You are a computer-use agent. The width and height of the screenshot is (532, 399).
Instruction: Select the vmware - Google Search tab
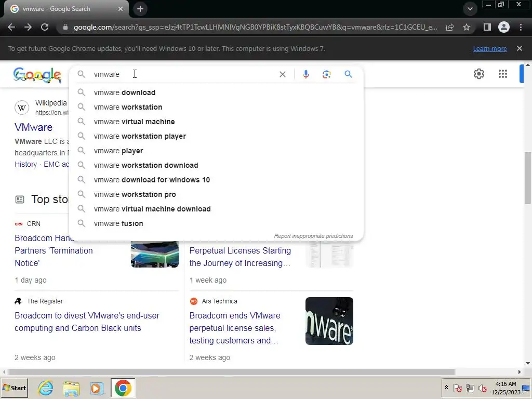(x=66, y=9)
